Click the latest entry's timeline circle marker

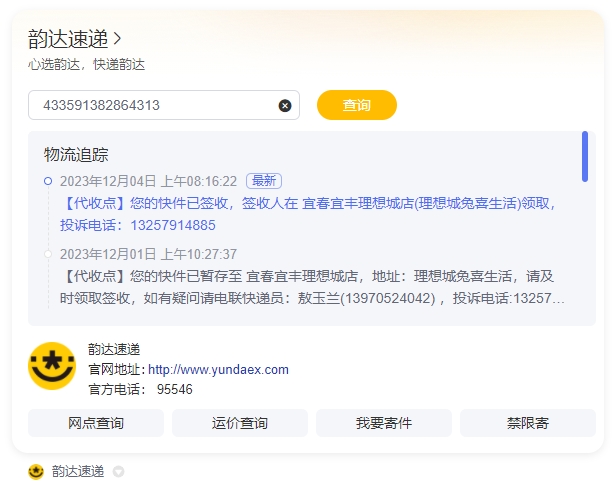(x=48, y=181)
